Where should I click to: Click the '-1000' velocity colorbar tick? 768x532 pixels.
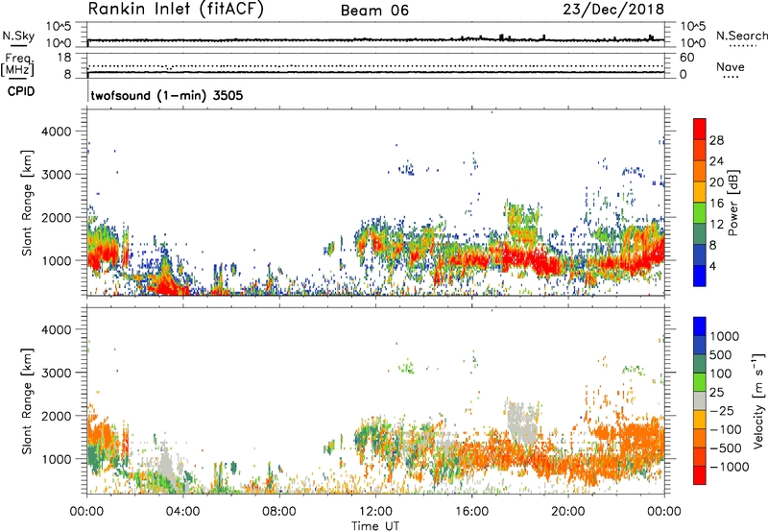pos(730,467)
